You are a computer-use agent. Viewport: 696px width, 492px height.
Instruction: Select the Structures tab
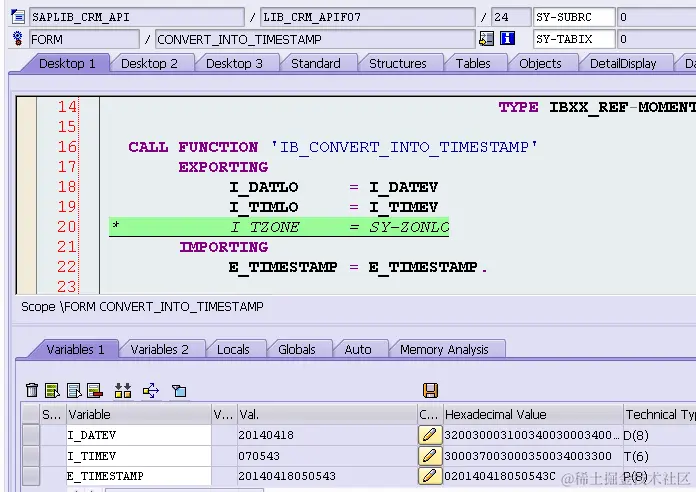[398, 63]
